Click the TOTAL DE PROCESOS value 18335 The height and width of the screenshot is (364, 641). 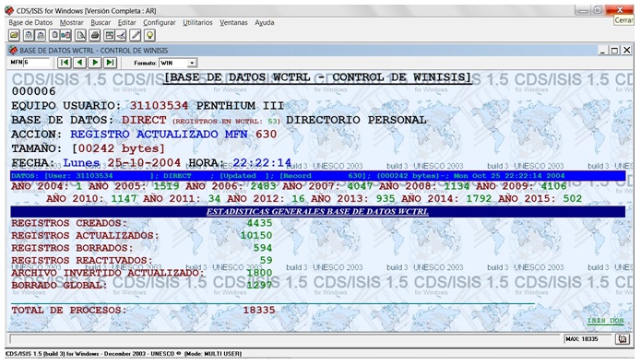click(x=259, y=310)
